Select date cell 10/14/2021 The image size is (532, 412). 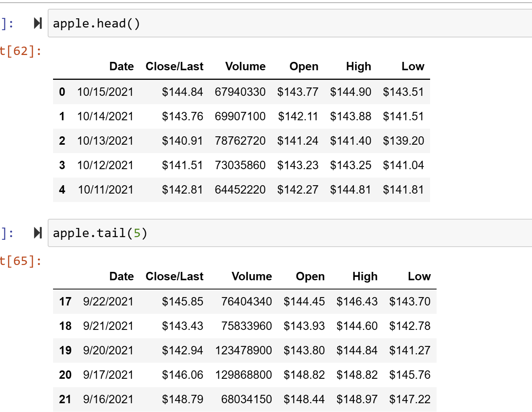(105, 116)
